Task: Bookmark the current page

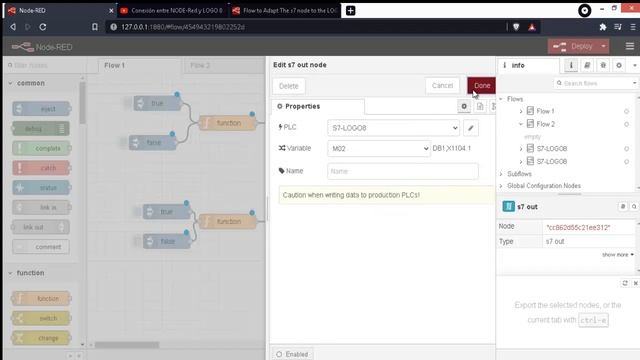Action: [x=95, y=27]
